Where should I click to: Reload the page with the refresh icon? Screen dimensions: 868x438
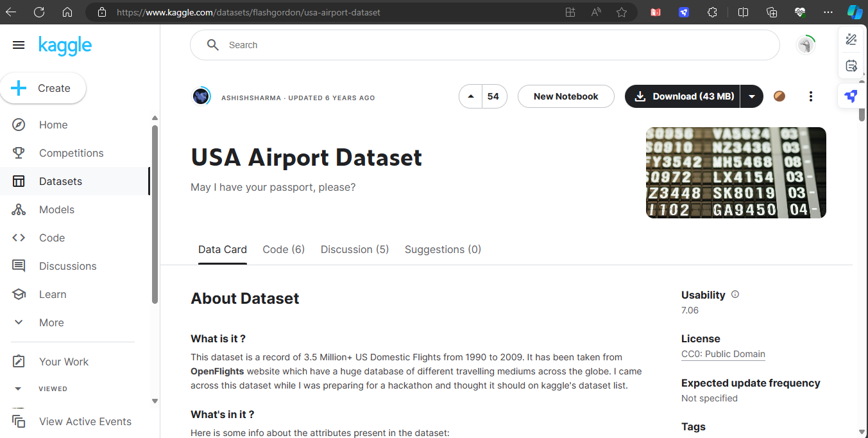pos(39,12)
